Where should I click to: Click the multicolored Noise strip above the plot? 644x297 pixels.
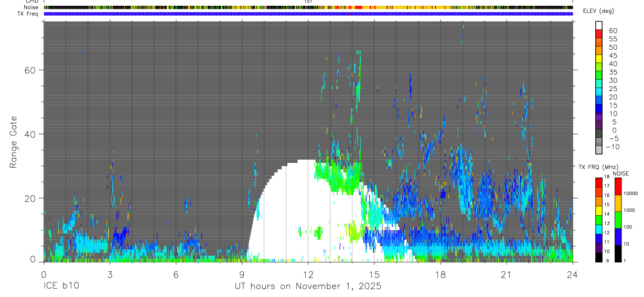(308, 7)
